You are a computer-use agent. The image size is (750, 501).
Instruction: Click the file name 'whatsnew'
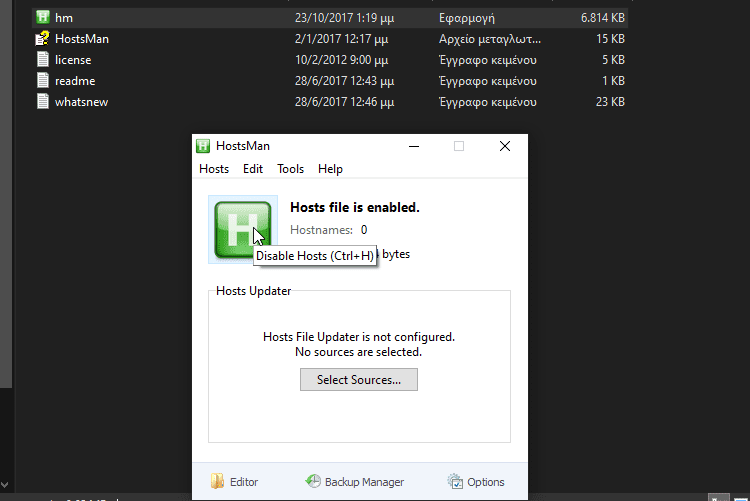81,102
